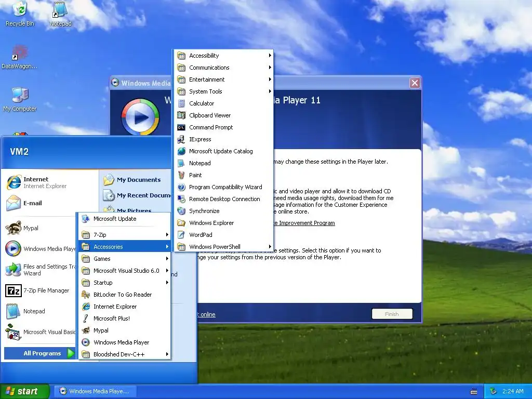Click the keyboard icon in taskbar
532x399 pixels.
474,392
